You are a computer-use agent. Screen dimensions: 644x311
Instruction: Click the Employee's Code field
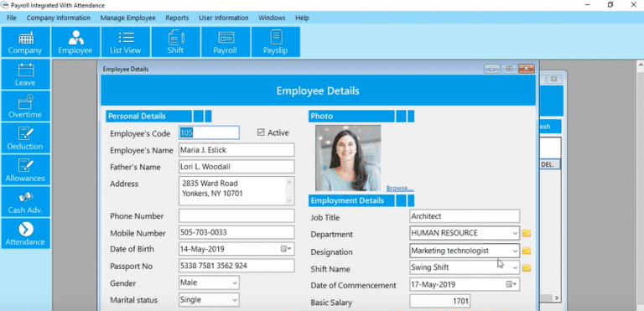coord(209,132)
